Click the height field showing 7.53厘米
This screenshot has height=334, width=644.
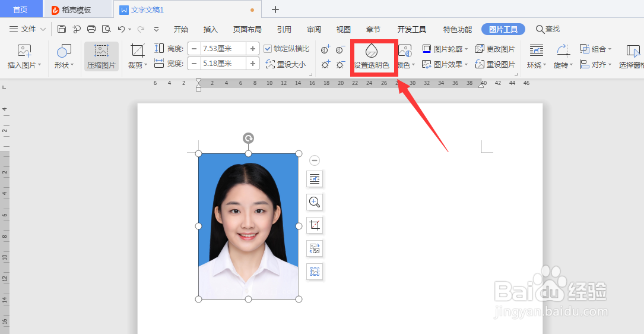coord(223,49)
